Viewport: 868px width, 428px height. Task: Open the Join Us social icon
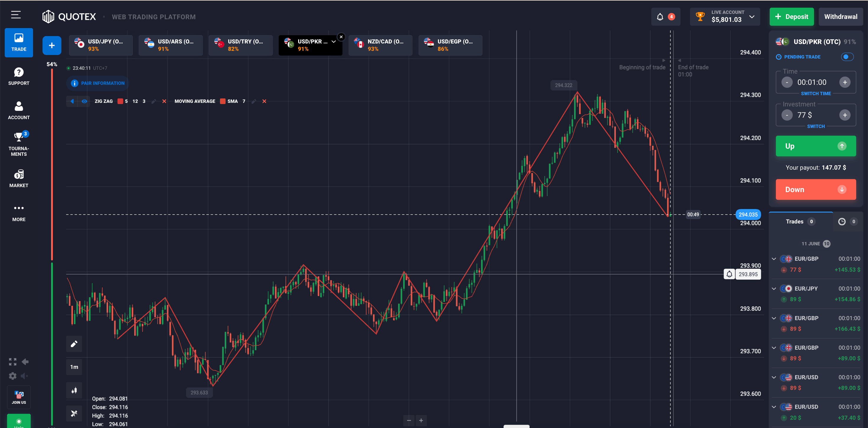tap(19, 397)
